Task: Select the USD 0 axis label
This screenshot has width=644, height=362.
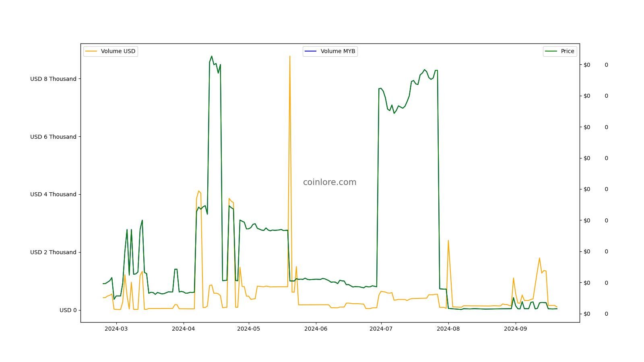Action: (x=68, y=310)
